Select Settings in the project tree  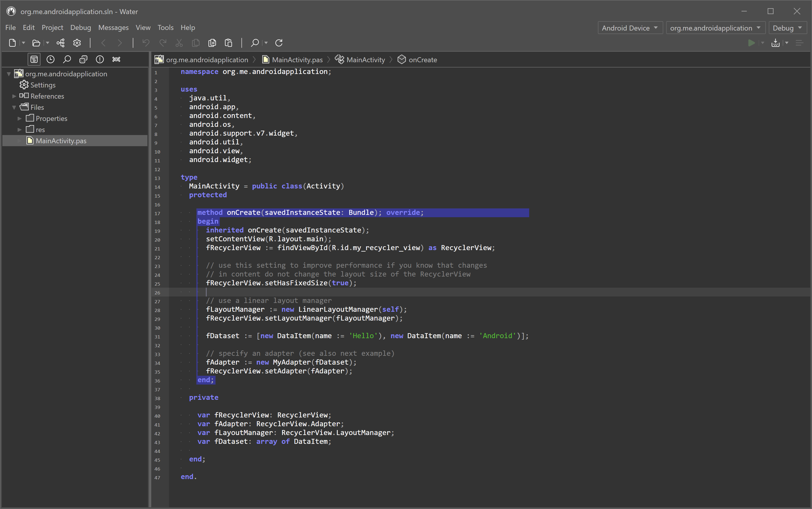tap(43, 85)
